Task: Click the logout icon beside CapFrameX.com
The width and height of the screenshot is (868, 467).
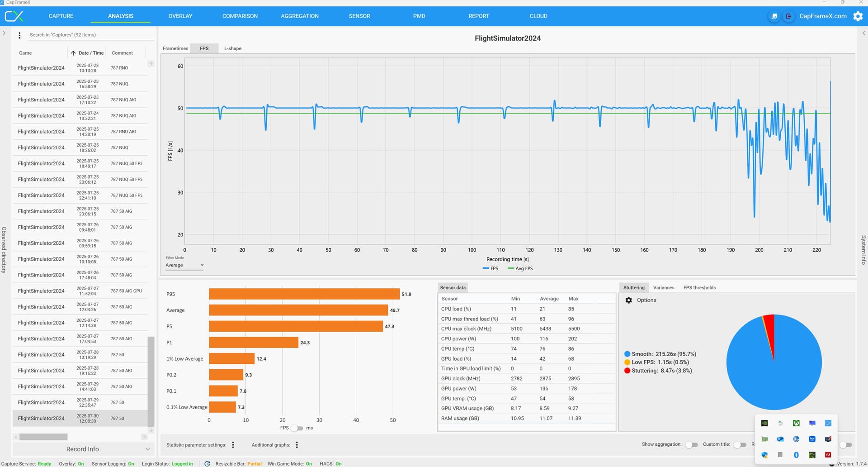Action: click(x=788, y=16)
